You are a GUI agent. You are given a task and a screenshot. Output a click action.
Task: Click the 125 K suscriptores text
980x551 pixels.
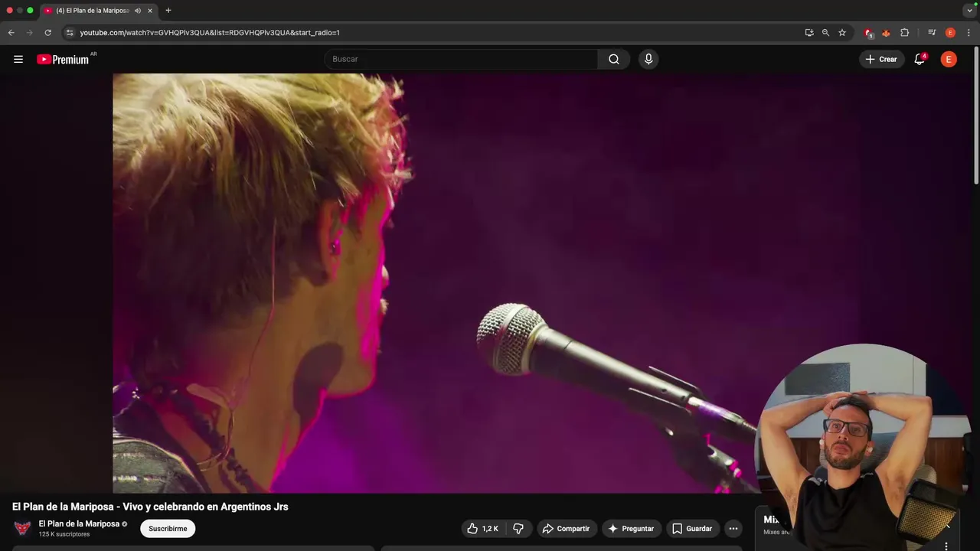pos(64,534)
